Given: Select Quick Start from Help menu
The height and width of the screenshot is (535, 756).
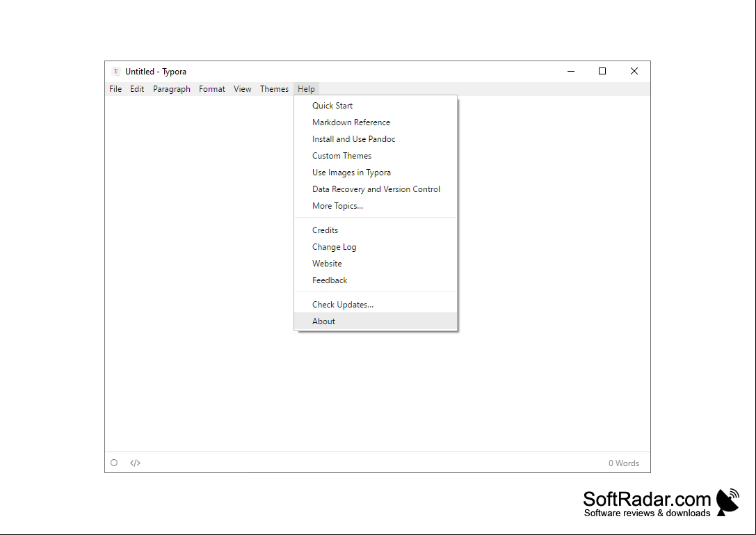Looking at the screenshot, I should 376,106.
